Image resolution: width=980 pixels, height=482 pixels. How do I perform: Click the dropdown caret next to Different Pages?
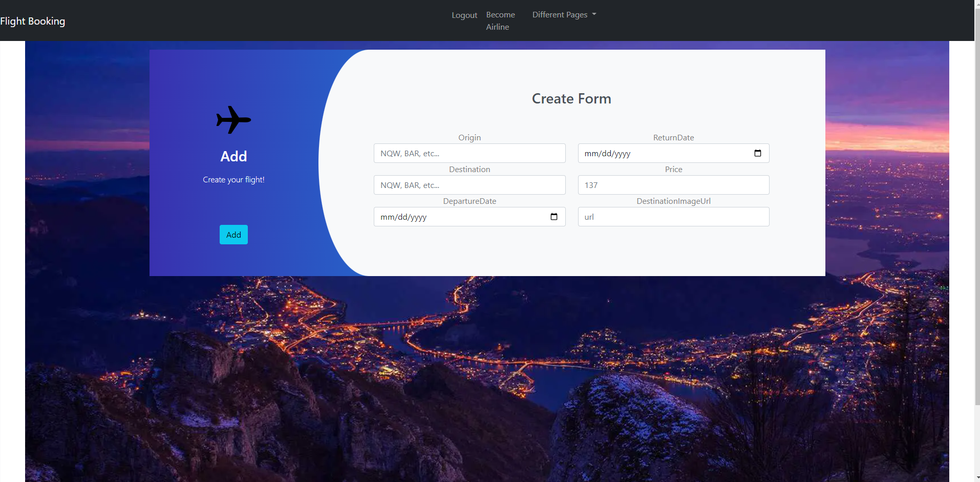[593, 14]
